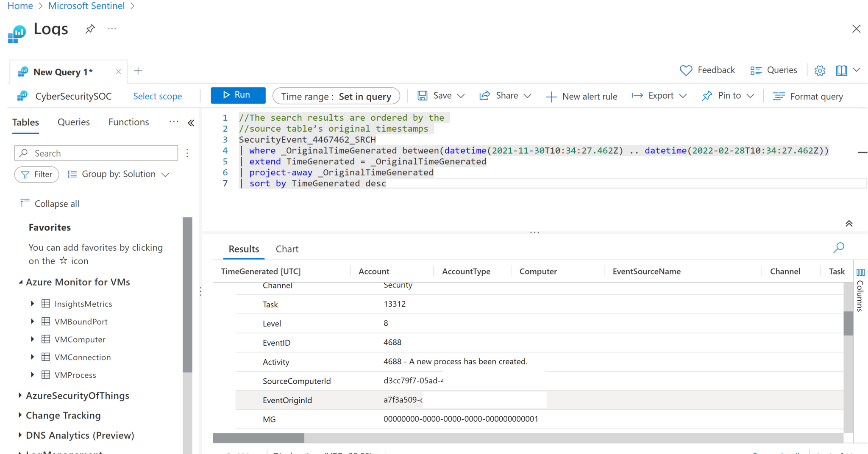Open search in the Results panel
This screenshot has width=868, height=454.
click(838, 248)
